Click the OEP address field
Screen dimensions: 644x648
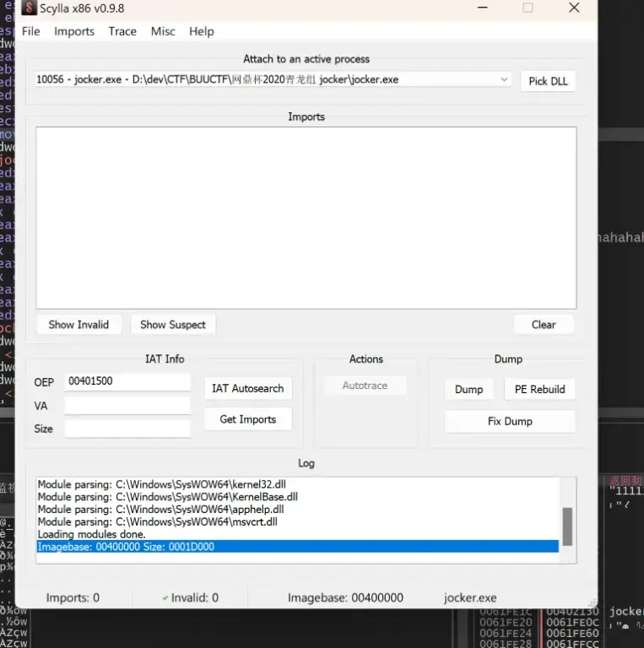pyautogui.click(x=127, y=381)
